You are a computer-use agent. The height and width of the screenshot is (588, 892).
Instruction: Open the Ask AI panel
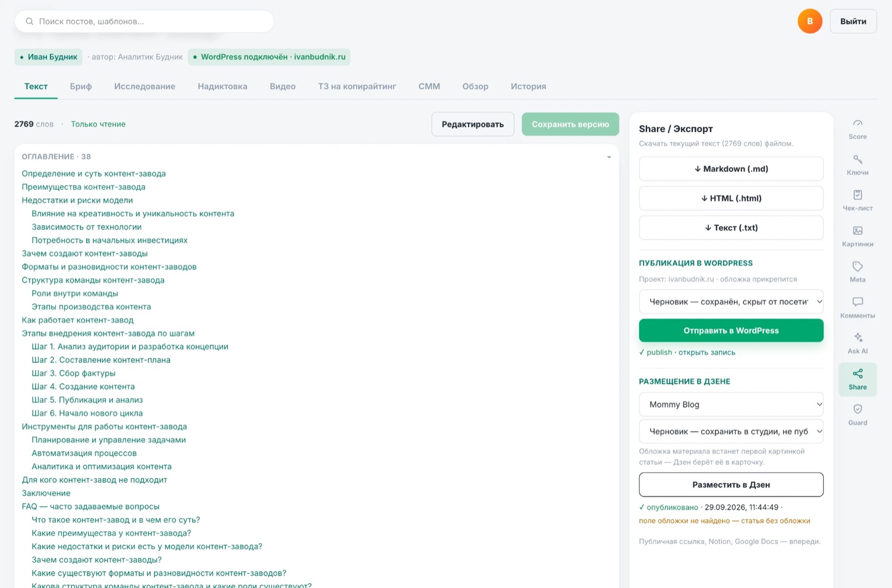click(858, 343)
